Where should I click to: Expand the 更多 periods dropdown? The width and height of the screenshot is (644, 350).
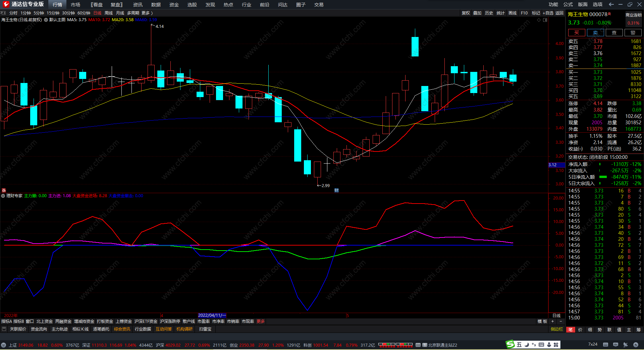pyautogui.click(x=147, y=13)
